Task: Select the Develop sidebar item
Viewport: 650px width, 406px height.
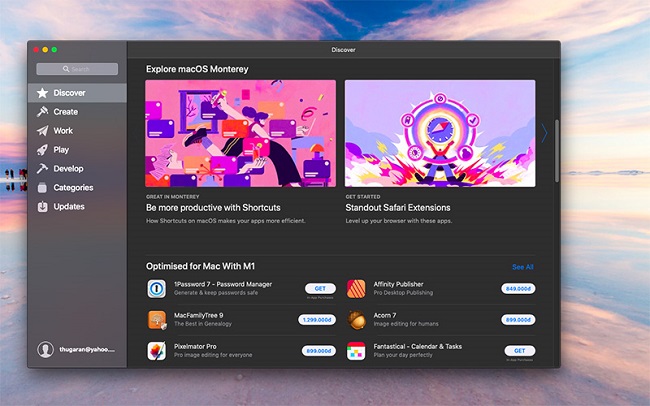Action: [68, 169]
